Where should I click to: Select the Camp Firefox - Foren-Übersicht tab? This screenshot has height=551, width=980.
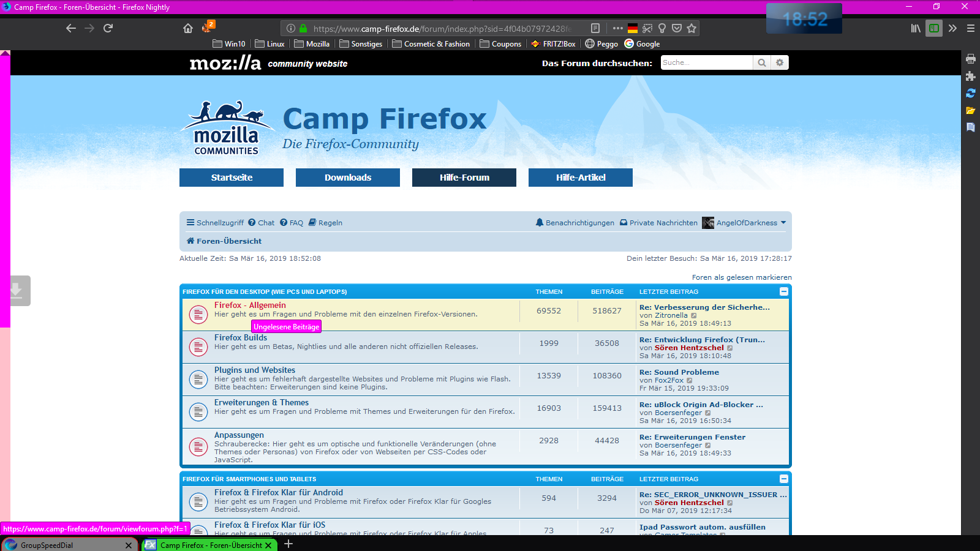click(208, 545)
